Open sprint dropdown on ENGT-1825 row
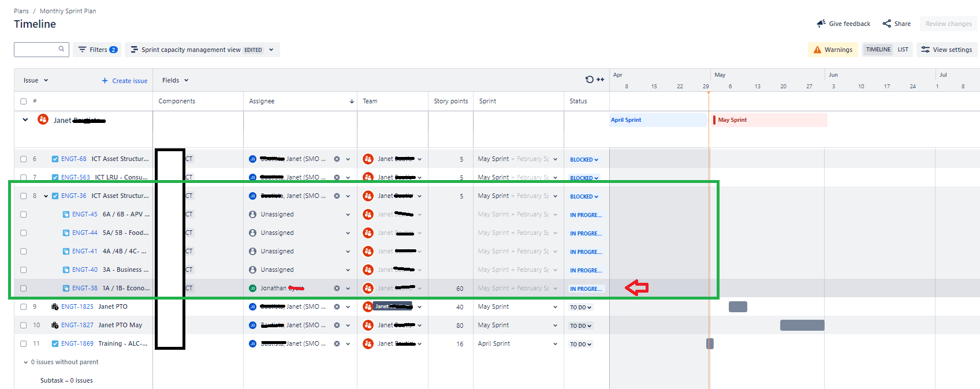 tap(555, 307)
